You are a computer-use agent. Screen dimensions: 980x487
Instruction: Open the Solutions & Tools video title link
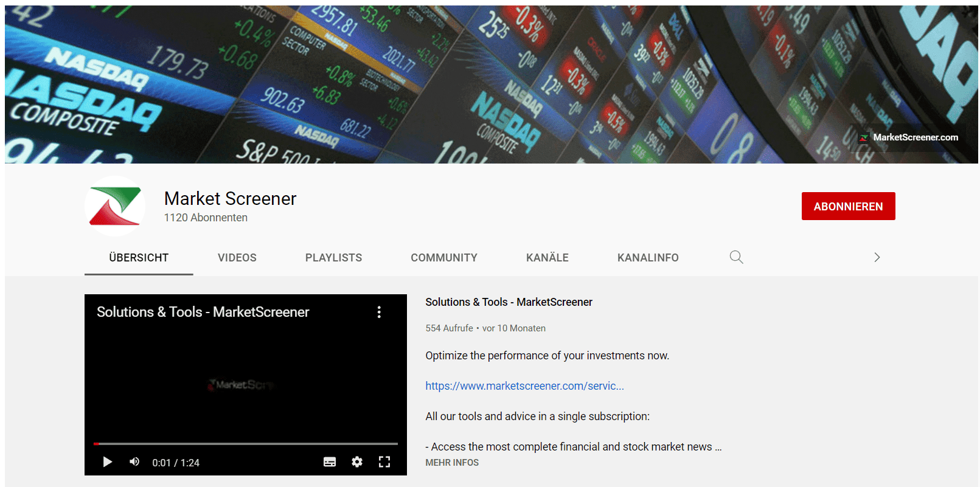tap(509, 302)
